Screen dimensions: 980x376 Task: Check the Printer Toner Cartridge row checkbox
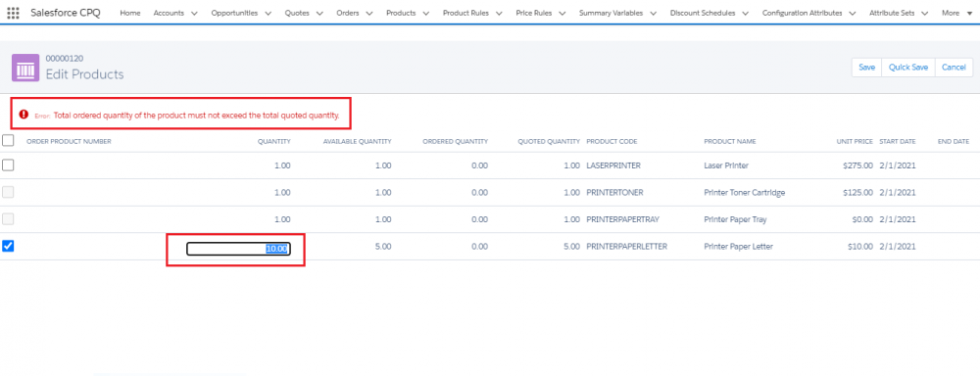pyautogui.click(x=8, y=192)
